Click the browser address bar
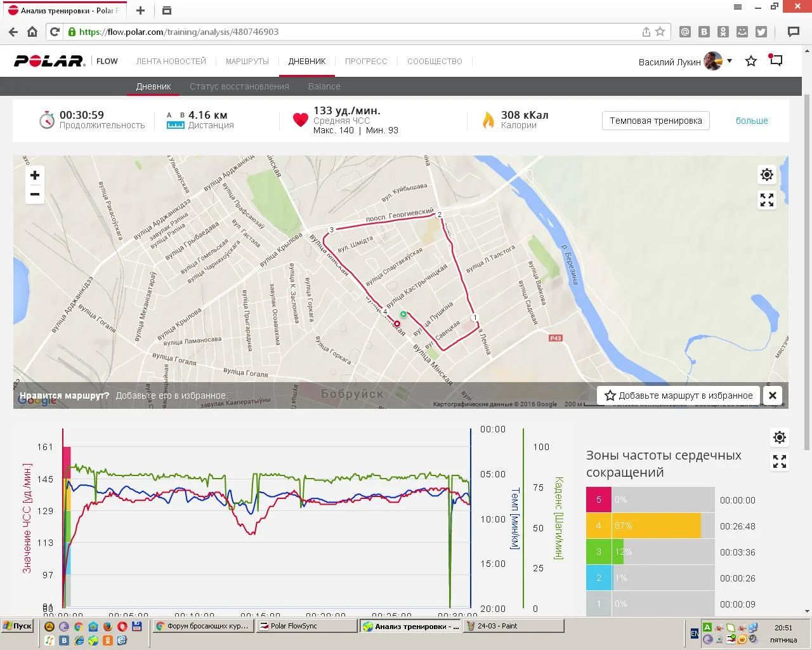The image size is (812, 650). (355, 32)
